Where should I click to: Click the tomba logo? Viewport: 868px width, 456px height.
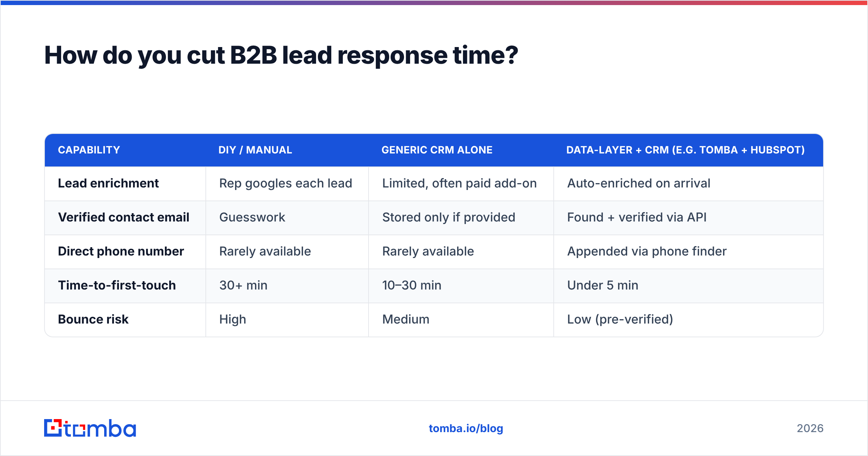pos(90,428)
